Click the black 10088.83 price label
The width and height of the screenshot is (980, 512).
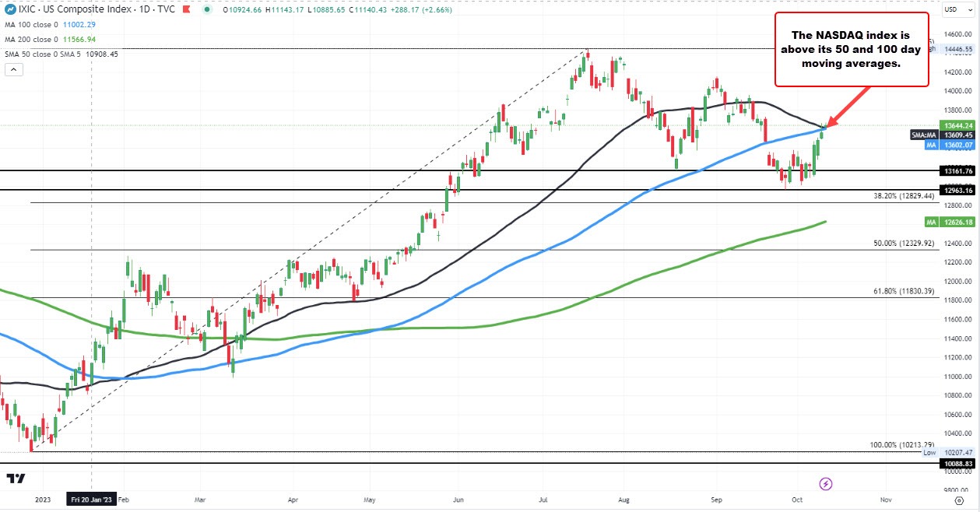click(x=957, y=463)
